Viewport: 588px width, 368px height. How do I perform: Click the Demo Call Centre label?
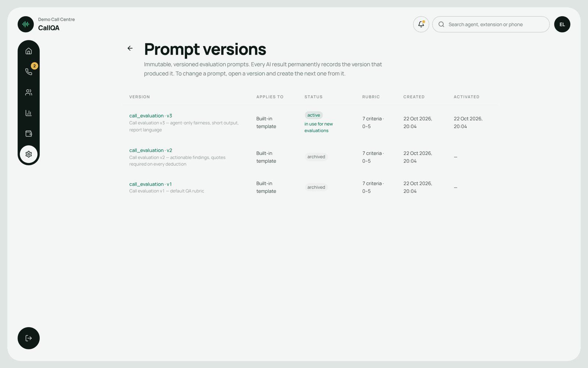[x=57, y=20]
